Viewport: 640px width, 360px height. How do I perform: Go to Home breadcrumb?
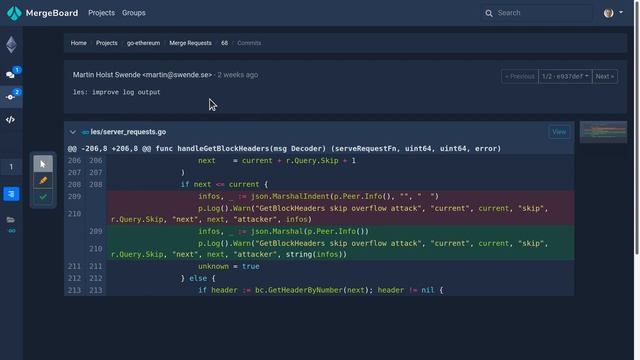tap(78, 43)
